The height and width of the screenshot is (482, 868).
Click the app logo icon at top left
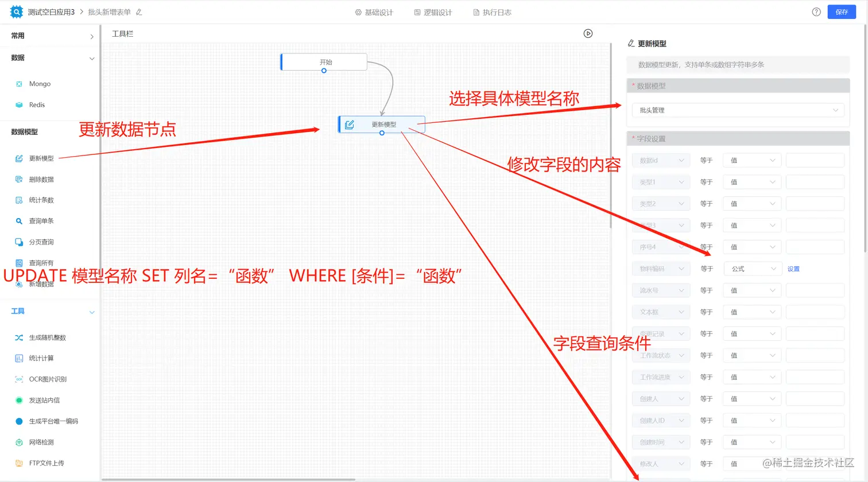point(17,11)
